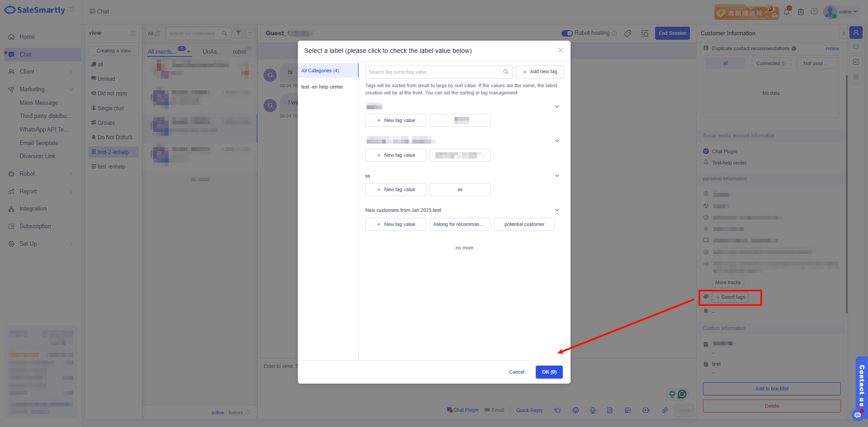This screenshot has height=427, width=868.
Task: Click the emoji smiley icon
Action: point(576,410)
